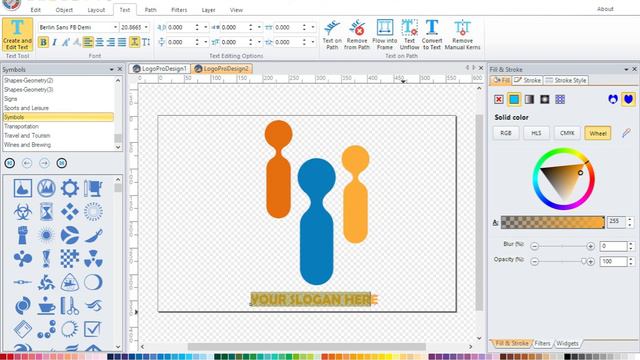Click Blur increase plus button

click(x=590, y=246)
